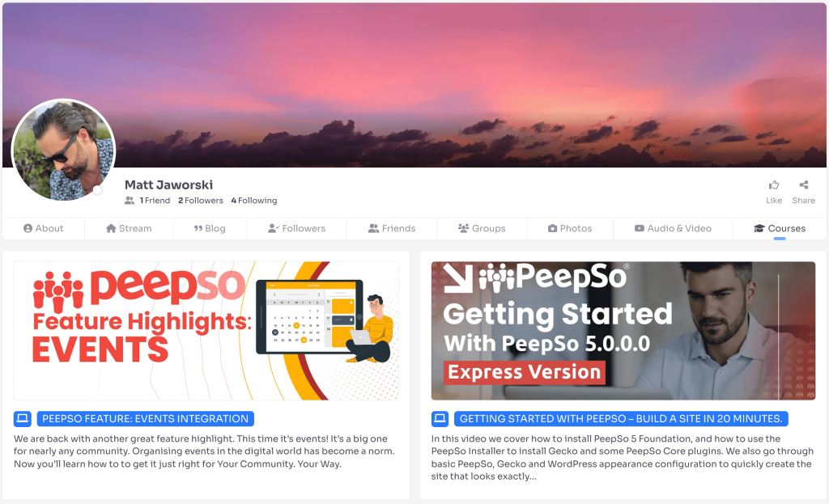Open the Getting Started With PeepSo thumbnail

point(623,331)
